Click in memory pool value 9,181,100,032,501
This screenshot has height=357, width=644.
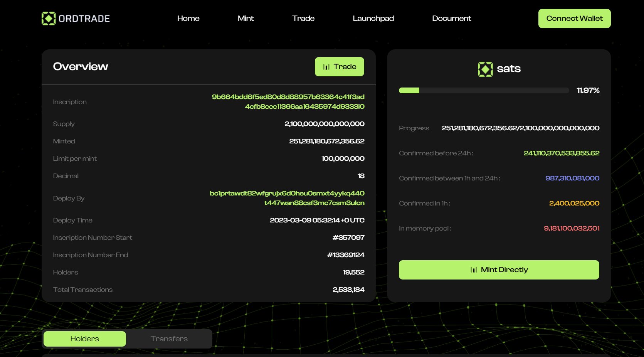[572, 228]
